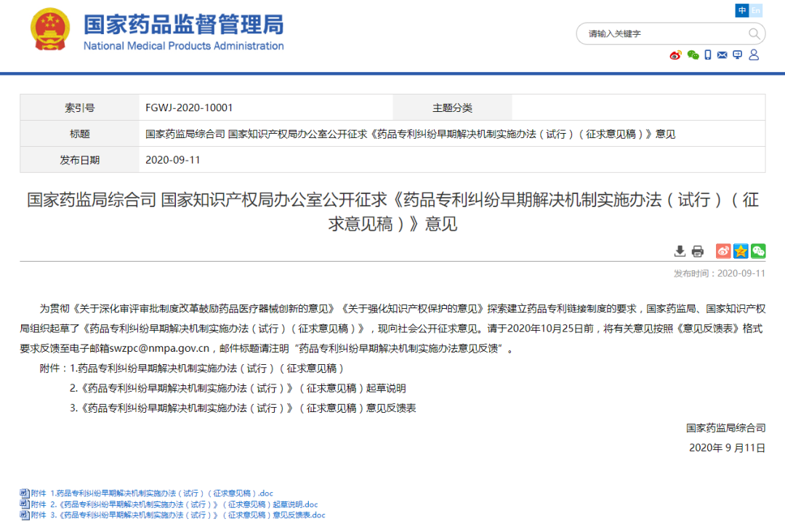This screenshot has width=785, height=532.
Task: Download the article with the download icon
Action: (680, 251)
